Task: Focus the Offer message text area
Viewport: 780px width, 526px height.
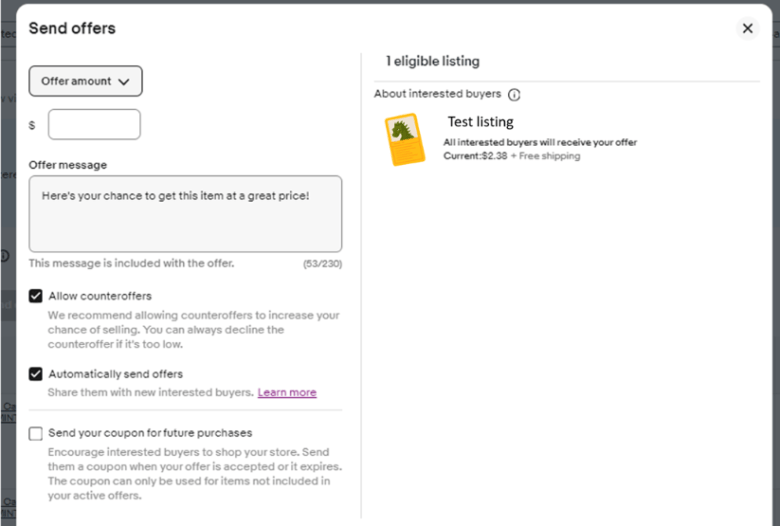Action: 185,214
